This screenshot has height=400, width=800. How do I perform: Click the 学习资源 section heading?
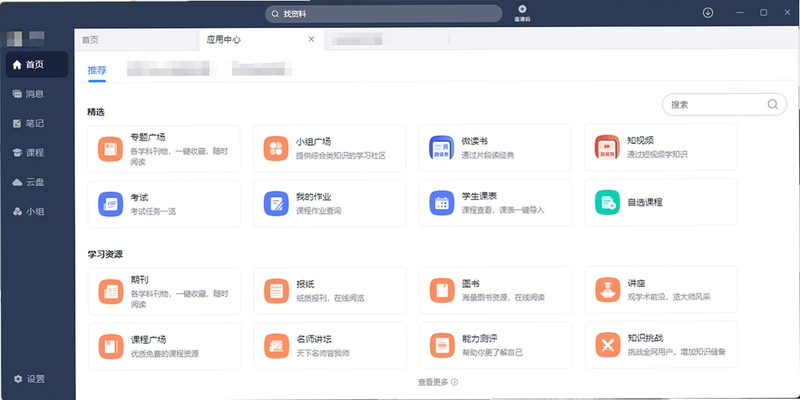(x=105, y=254)
